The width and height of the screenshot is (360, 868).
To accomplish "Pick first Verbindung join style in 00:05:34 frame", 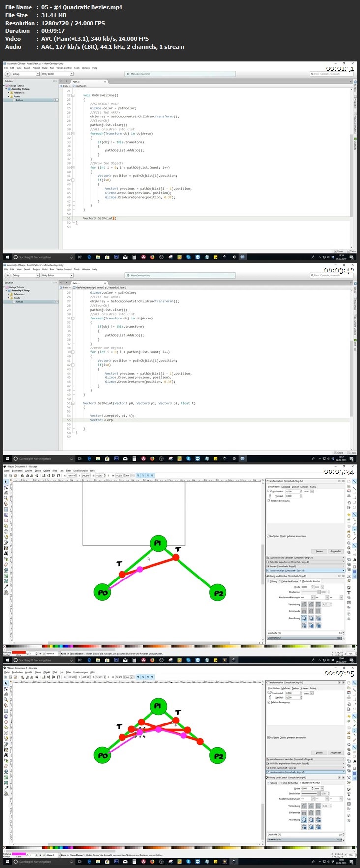I will [x=304, y=604].
